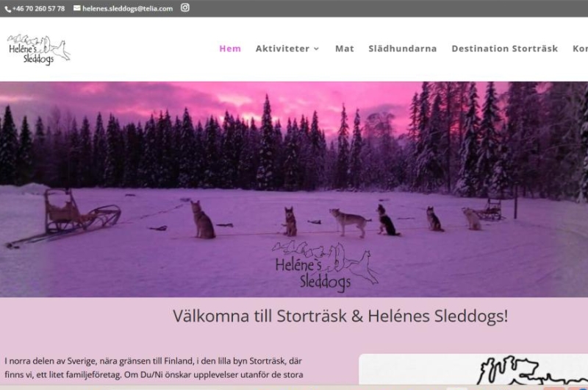Screen dimensions: 588x390
Task: Click the envelope email icon
Action: (x=77, y=8)
